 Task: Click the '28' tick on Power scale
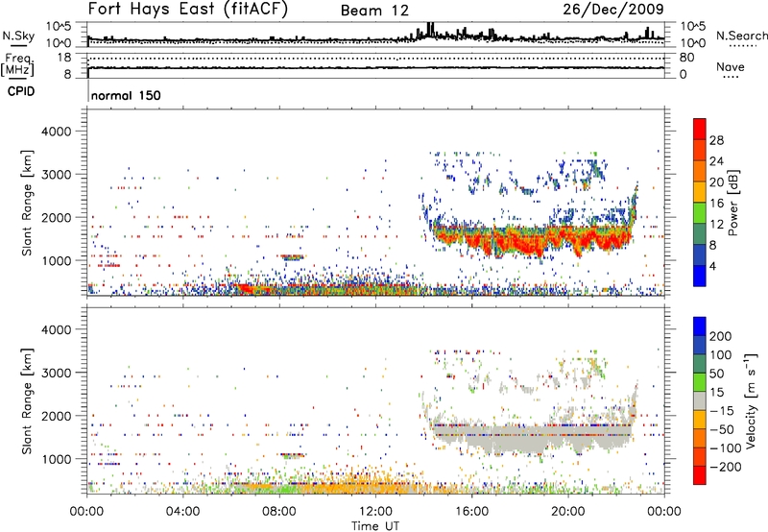pos(716,140)
